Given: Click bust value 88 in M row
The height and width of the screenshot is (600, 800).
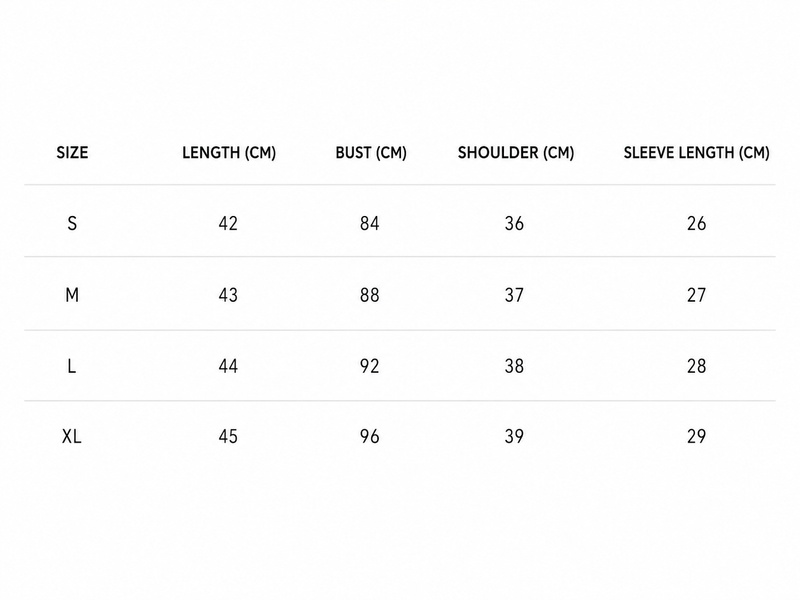Looking at the screenshot, I should 369,295.
